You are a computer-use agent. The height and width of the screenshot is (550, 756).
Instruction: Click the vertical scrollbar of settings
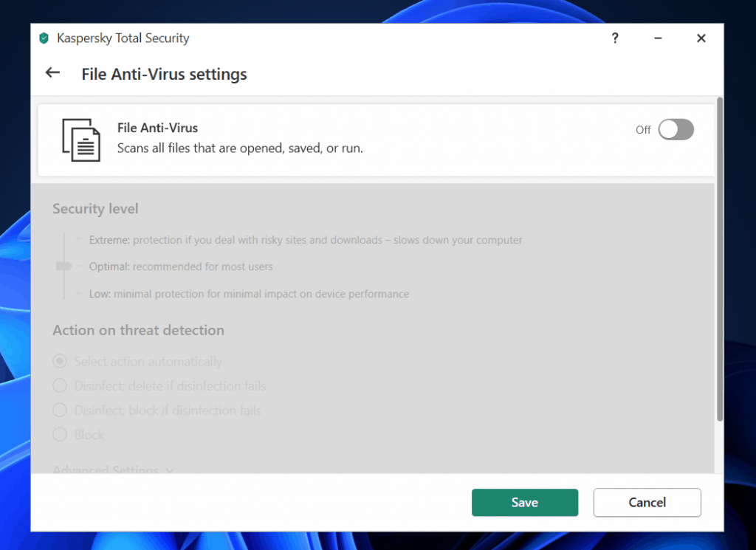[720, 258]
